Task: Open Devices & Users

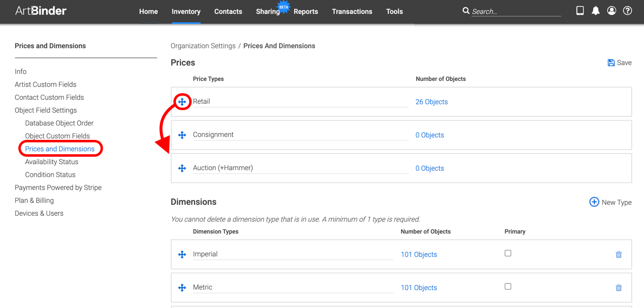Action: [x=39, y=213]
